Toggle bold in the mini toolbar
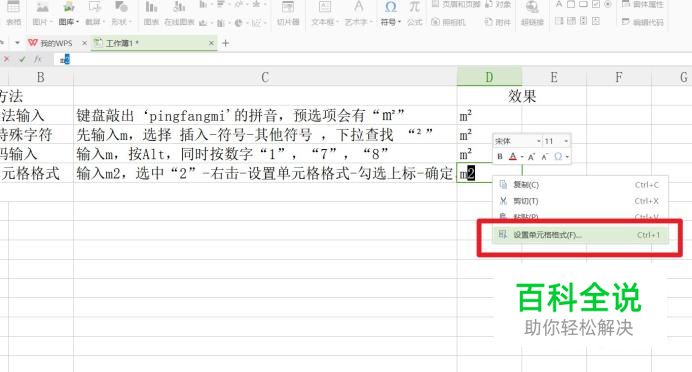Image resolution: width=692 pixels, height=372 pixels. (x=500, y=156)
